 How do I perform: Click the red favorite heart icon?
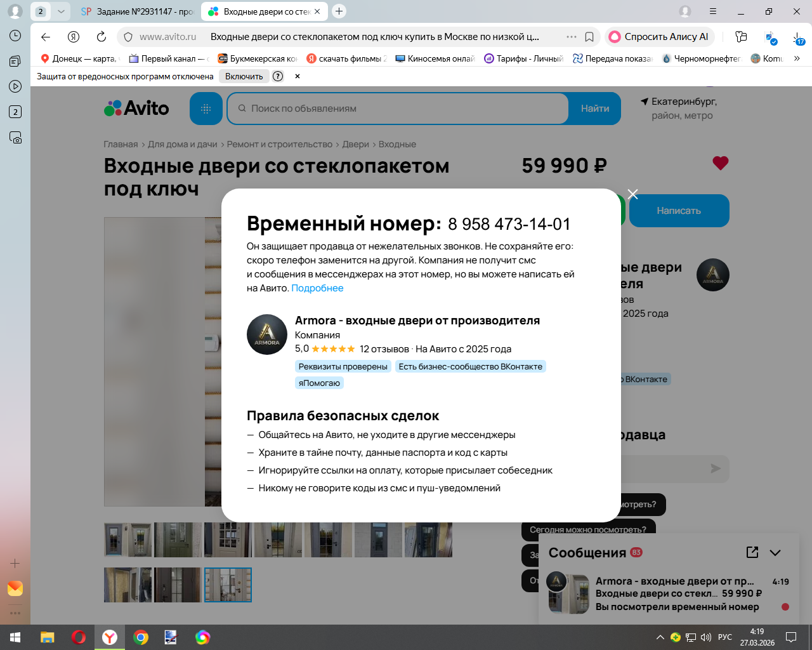click(721, 163)
